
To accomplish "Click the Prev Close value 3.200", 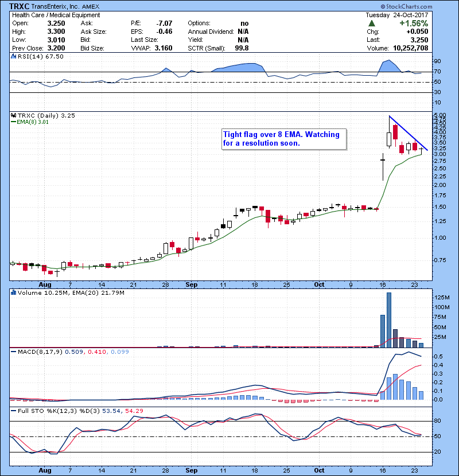I will (x=56, y=48).
